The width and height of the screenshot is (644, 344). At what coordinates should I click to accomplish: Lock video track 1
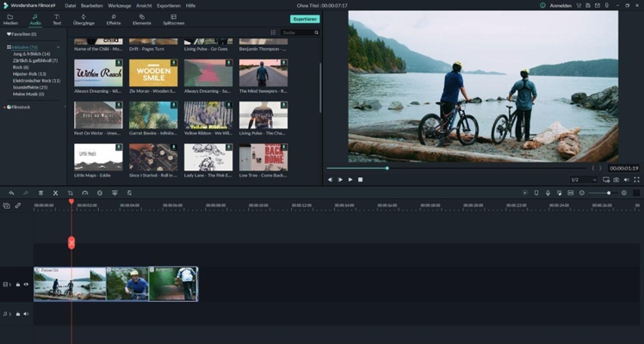[18, 284]
